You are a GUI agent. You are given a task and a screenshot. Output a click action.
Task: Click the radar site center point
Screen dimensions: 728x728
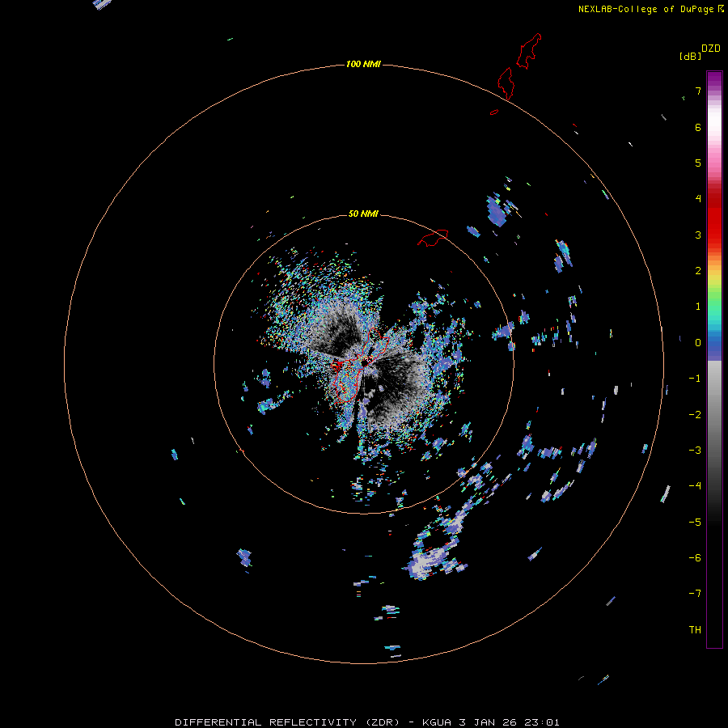point(365,363)
